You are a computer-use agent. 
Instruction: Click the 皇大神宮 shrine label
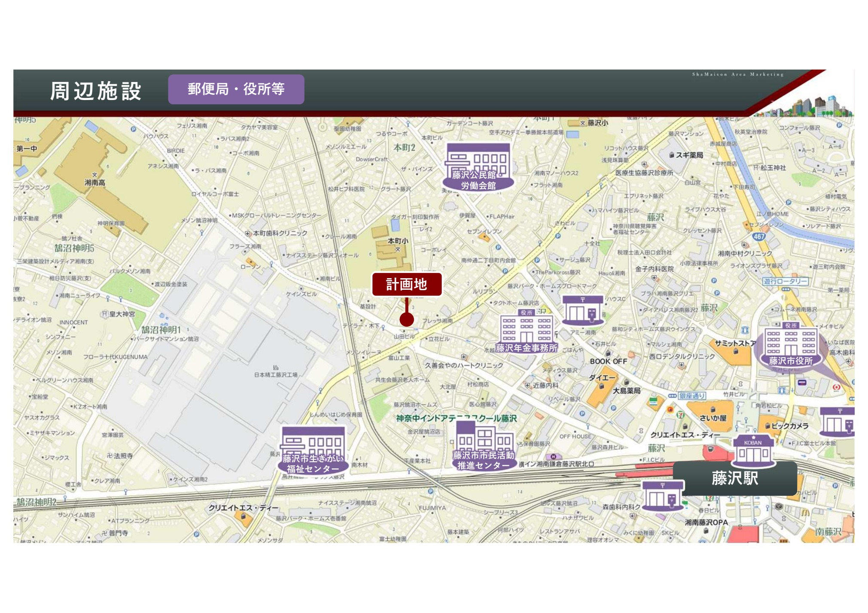coord(122,314)
